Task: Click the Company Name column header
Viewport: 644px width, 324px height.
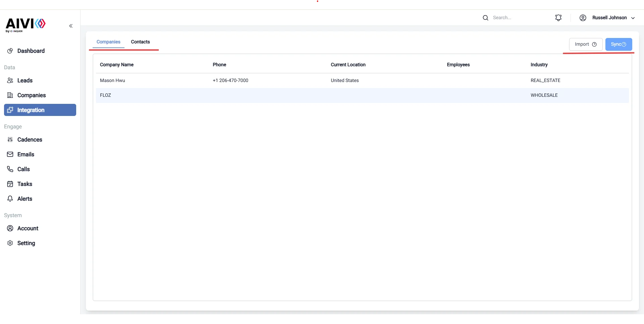Action: tap(117, 65)
